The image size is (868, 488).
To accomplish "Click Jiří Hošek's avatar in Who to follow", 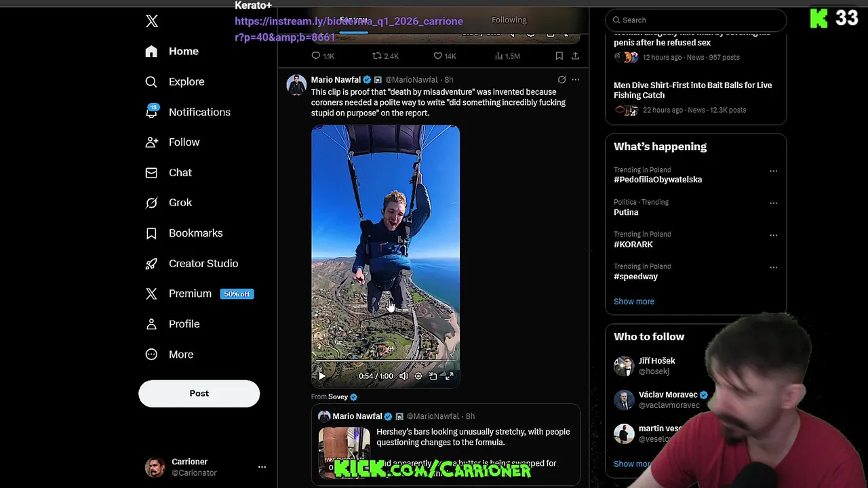I will coord(624,366).
